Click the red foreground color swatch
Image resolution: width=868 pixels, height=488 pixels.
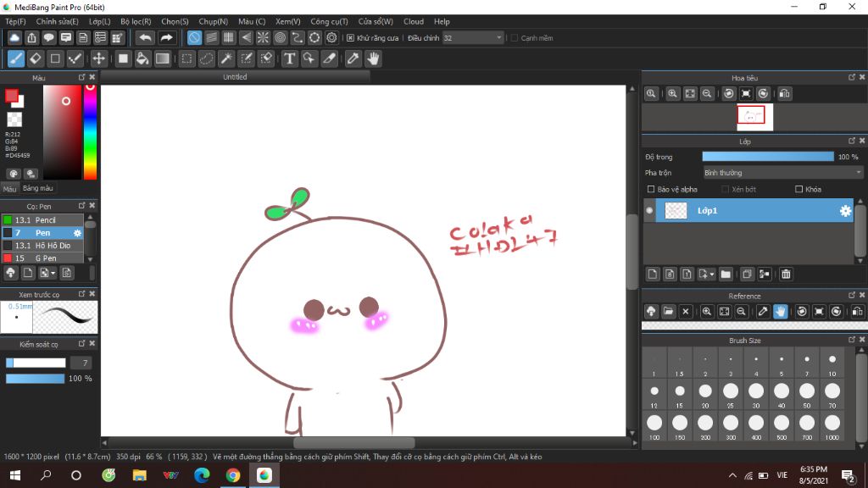12,97
